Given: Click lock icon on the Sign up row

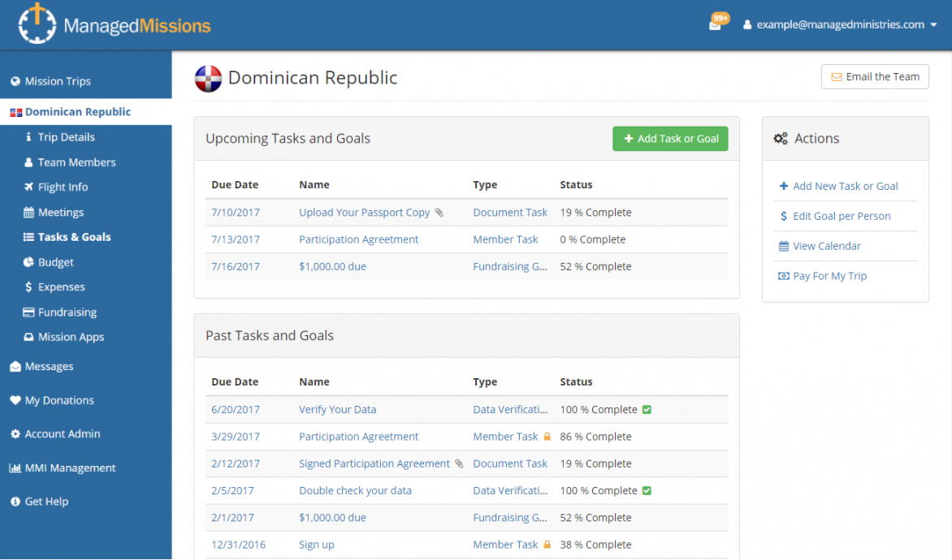Looking at the screenshot, I should click(547, 545).
